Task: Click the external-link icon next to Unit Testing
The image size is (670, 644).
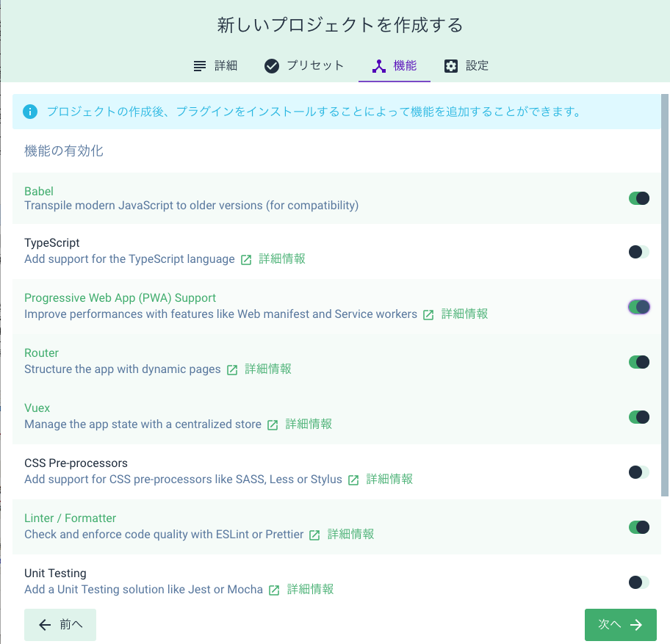Action: point(273,590)
